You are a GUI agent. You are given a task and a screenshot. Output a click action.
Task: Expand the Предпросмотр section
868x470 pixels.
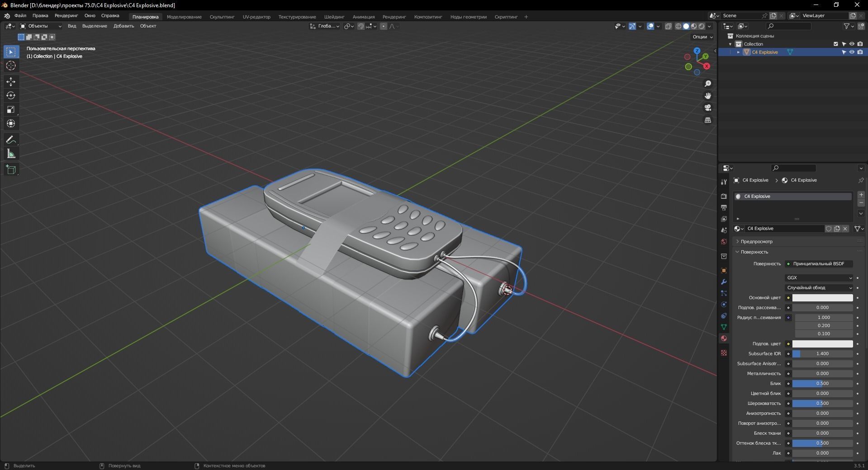[x=754, y=241]
